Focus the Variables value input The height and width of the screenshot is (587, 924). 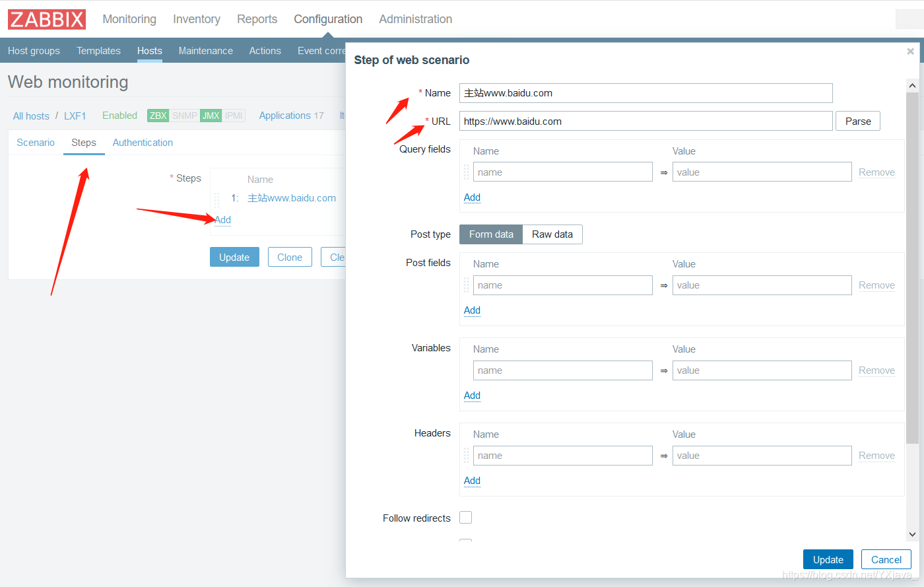pos(762,370)
